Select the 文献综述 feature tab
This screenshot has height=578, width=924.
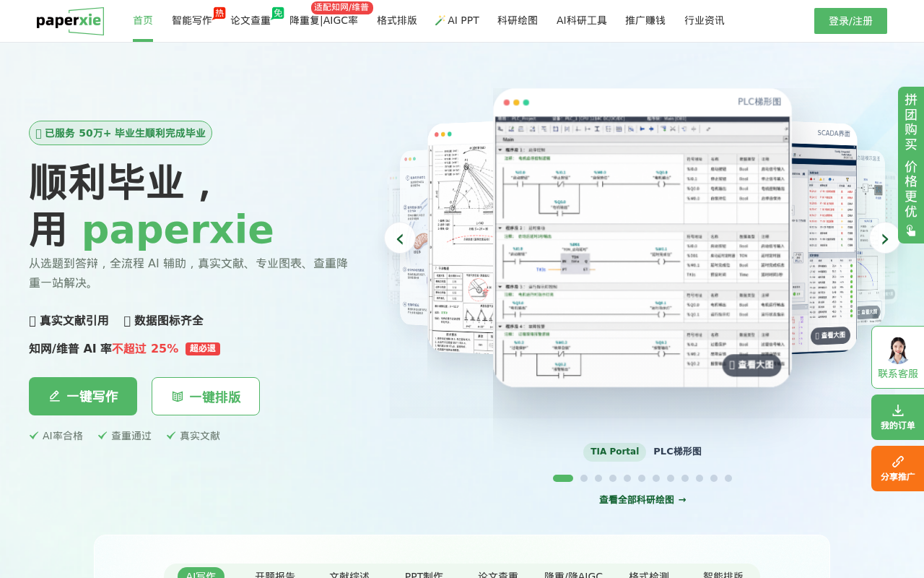click(349, 576)
